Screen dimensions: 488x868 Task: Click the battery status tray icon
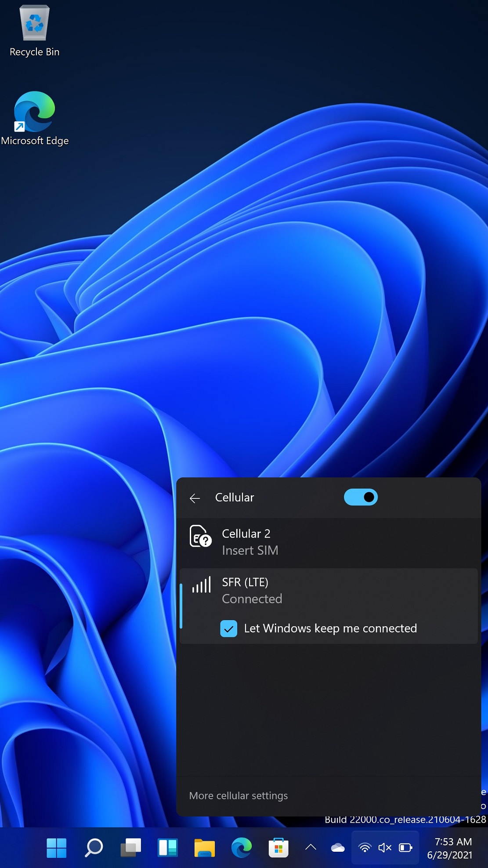click(x=405, y=848)
